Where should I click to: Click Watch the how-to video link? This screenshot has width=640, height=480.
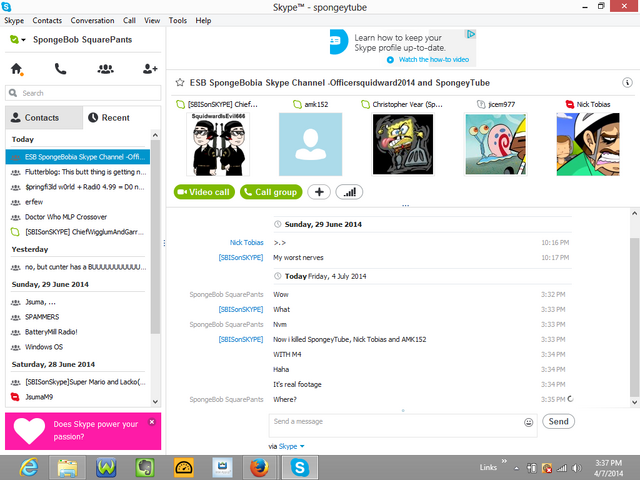point(433,60)
